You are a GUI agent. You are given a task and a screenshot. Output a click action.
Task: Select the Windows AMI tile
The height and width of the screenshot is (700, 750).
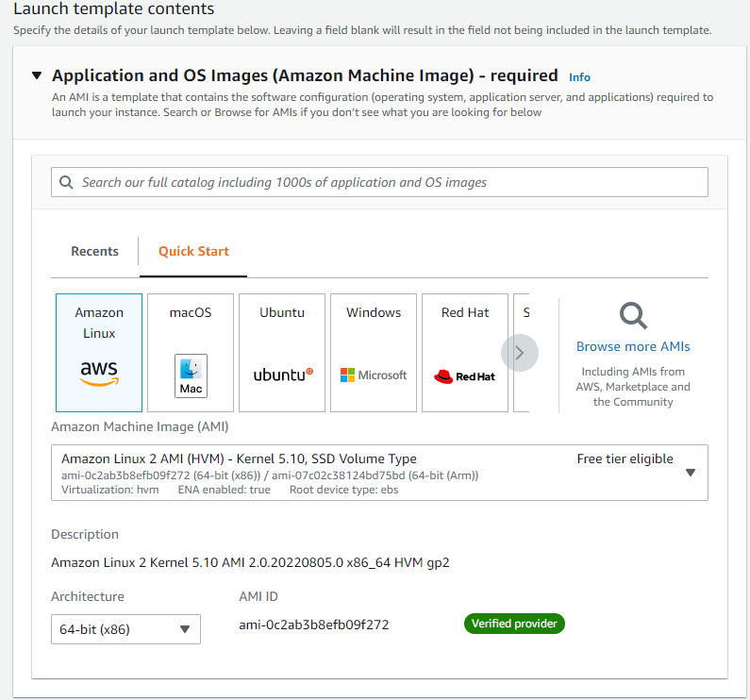(x=374, y=353)
